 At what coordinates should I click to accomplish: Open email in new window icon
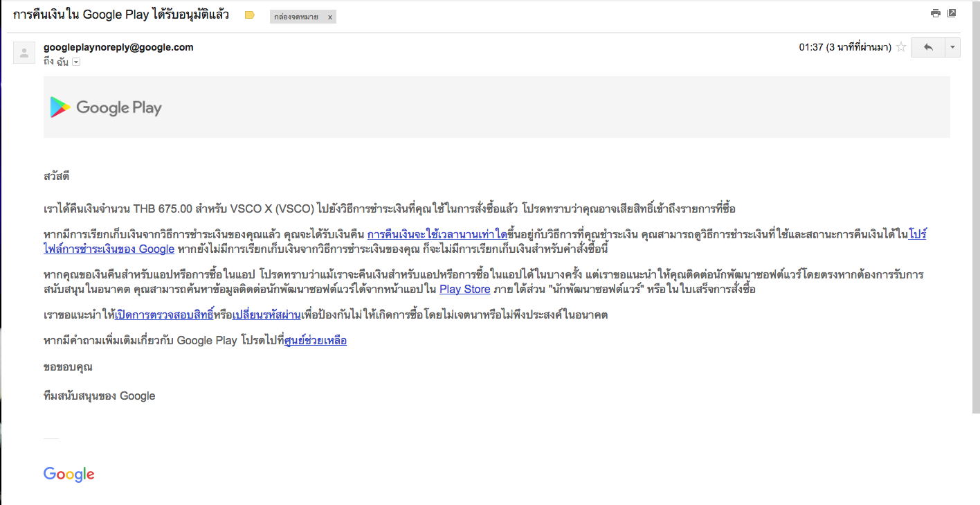[952, 13]
